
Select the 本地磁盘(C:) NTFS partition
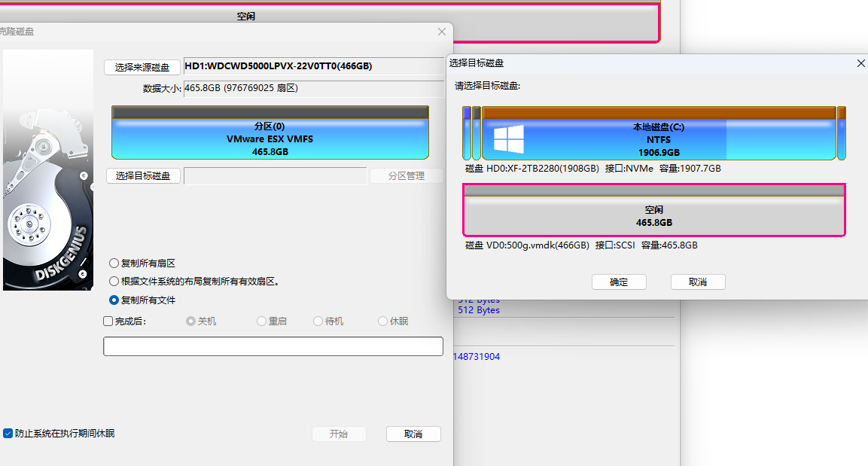pyautogui.click(x=659, y=139)
